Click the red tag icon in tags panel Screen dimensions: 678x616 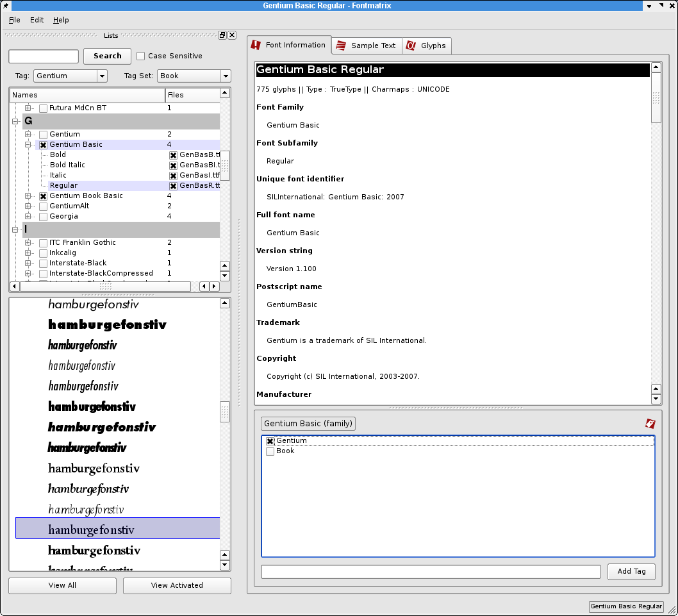point(650,424)
